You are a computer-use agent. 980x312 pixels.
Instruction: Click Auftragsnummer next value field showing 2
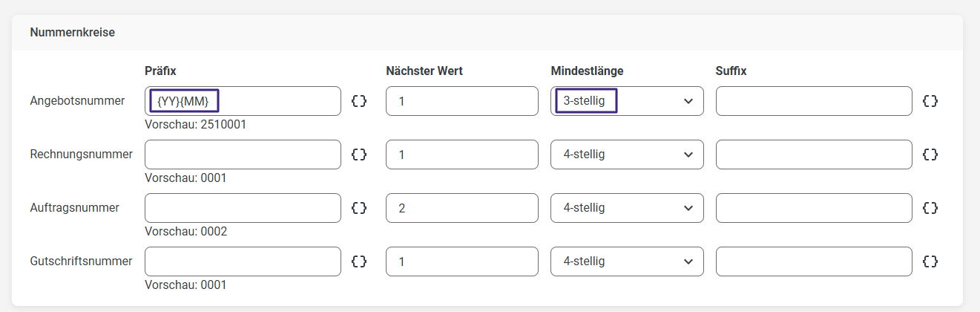(x=461, y=208)
